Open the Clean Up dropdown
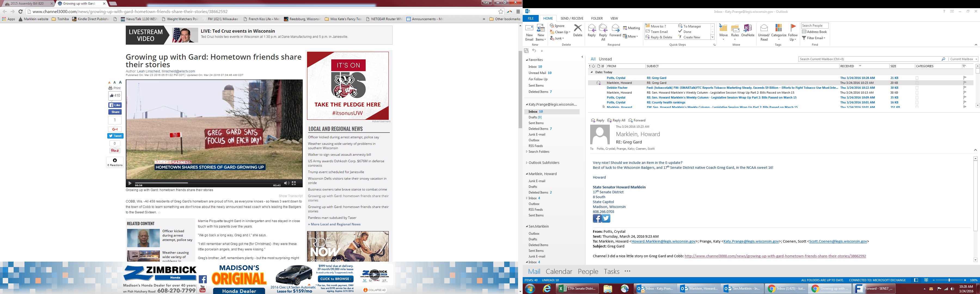 [560, 32]
